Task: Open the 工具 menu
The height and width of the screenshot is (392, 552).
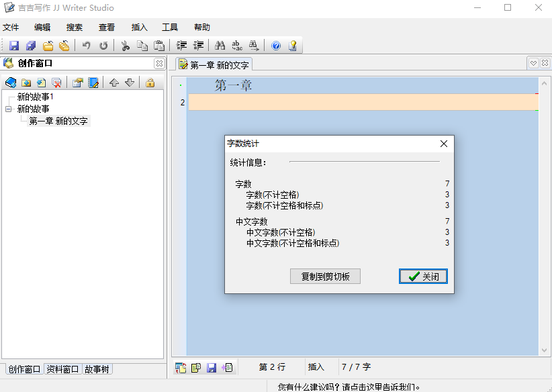Action: 170,27
